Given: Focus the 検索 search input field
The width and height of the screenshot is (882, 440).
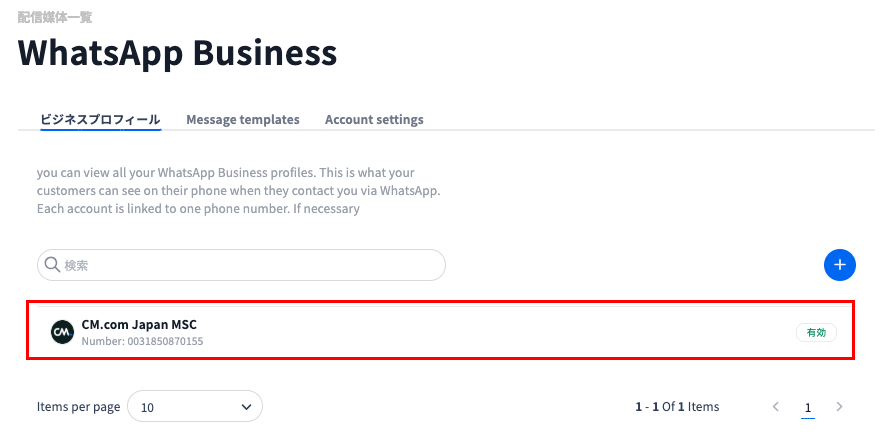Looking at the screenshot, I should point(250,265).
